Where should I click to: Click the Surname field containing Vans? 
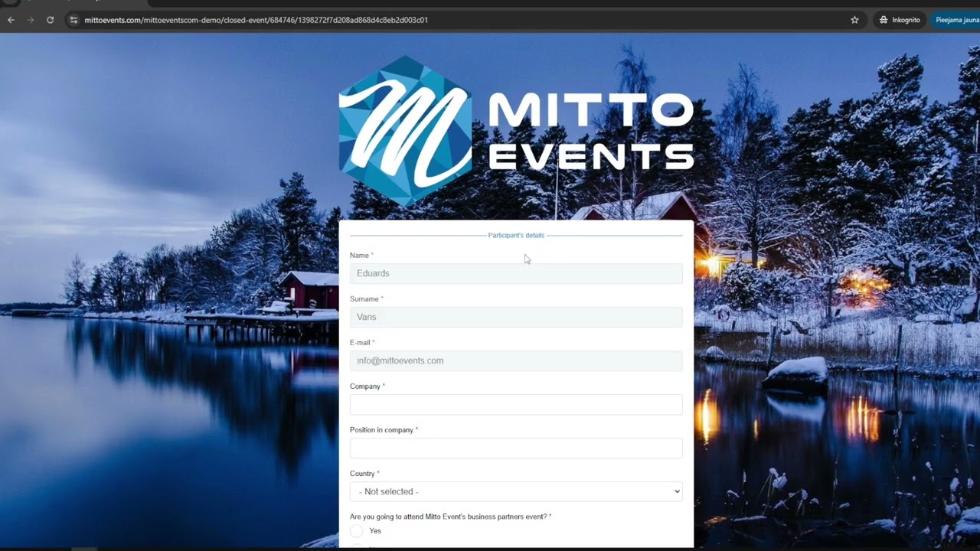click(x=516, y=317)
